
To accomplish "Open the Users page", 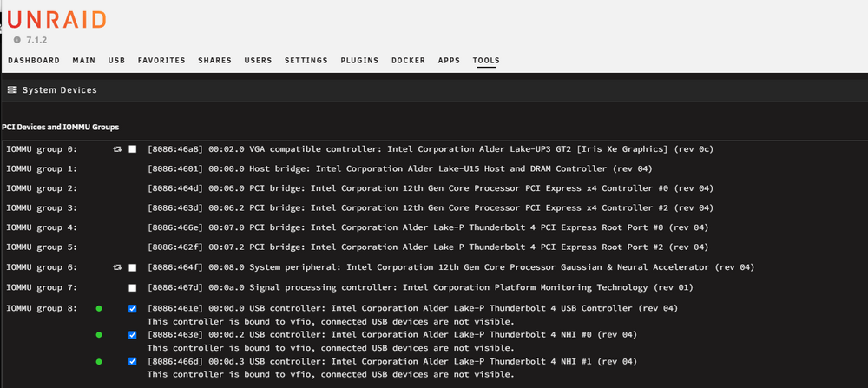I will pos(258,61).
